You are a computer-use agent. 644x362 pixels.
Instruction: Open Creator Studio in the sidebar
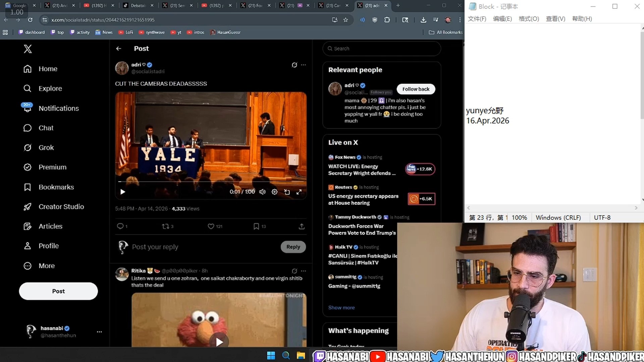click(x=54, y=207)
